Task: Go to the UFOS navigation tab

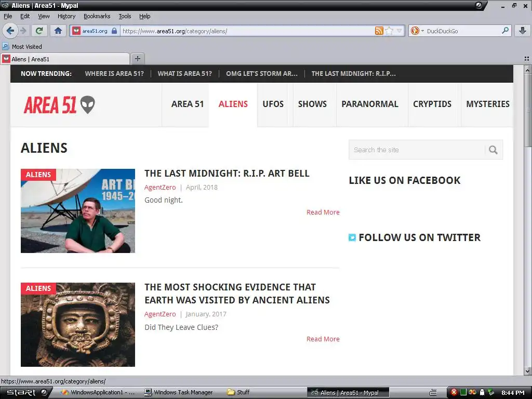Action: tap(273, 104)
